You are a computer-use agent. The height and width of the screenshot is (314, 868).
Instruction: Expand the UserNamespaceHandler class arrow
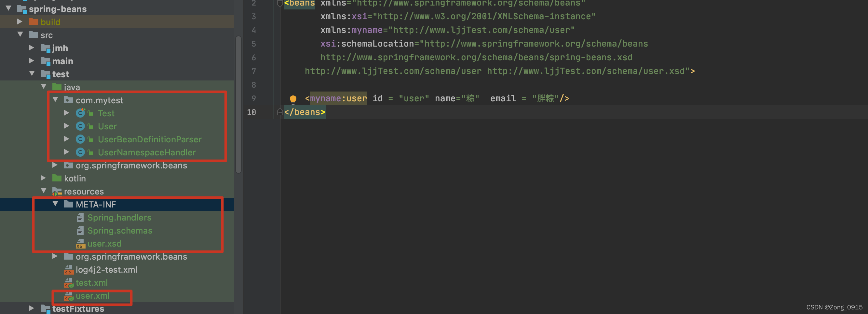point(67,152)
